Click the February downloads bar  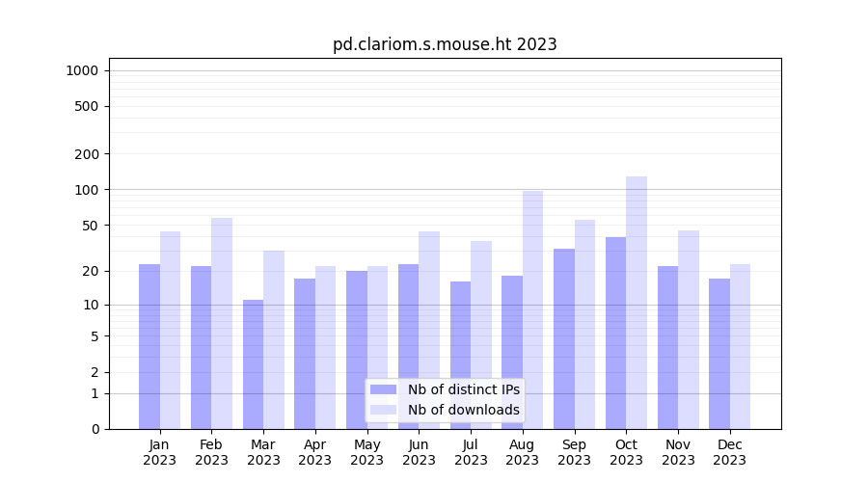tap(222, 323)
